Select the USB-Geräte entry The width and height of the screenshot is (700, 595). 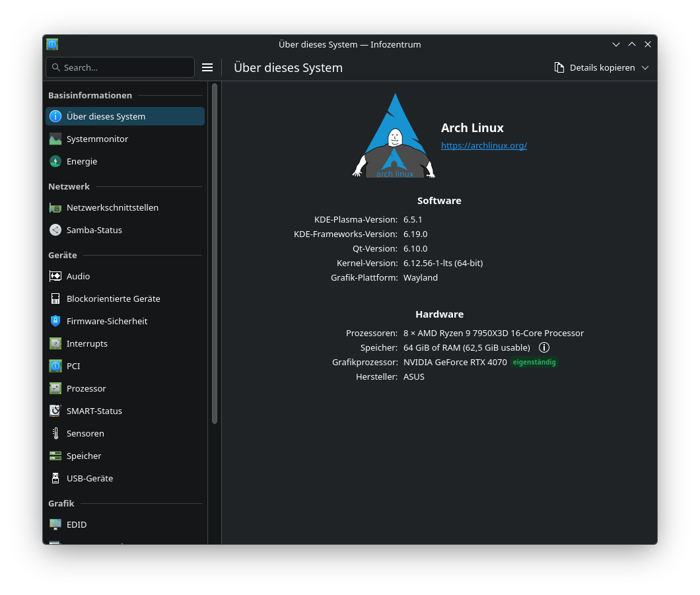coord(125,479)
